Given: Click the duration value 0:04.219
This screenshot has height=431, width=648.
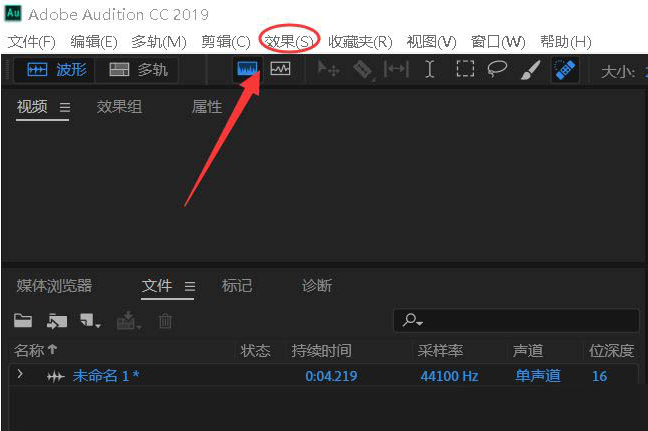Looking at the screenshot, I should (x=331, y=376).
